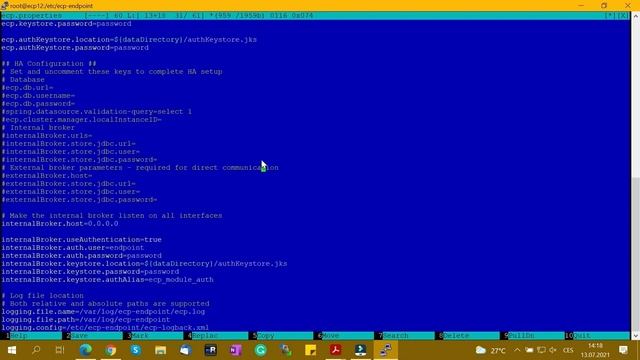Click the 2 Save function key button
Image resolution: width=640 pixels, height=360 pixels.
[x=93, y=336]
